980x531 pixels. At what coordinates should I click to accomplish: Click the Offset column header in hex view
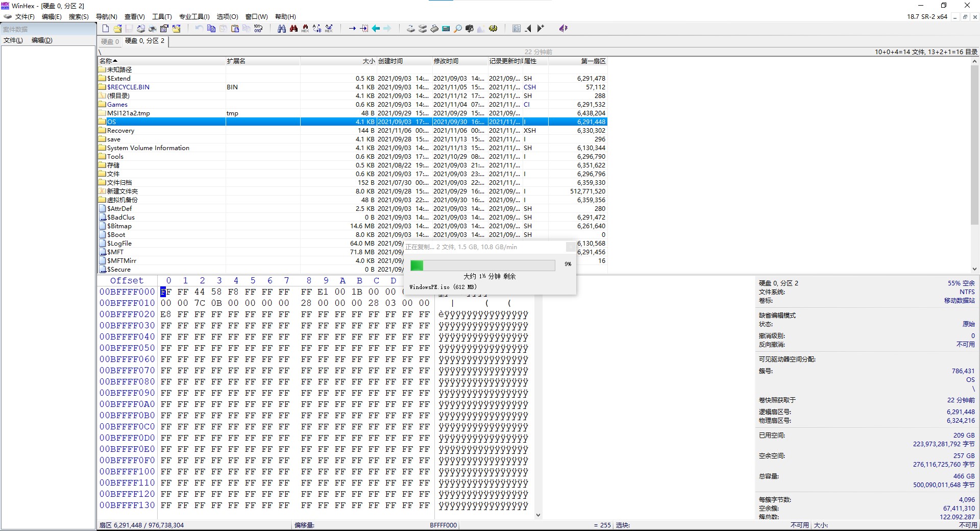pos(127,281)
